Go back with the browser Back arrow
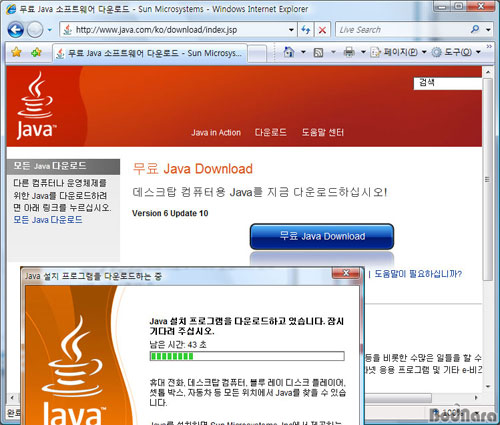 pyautogui.click(x=16, y=30)
